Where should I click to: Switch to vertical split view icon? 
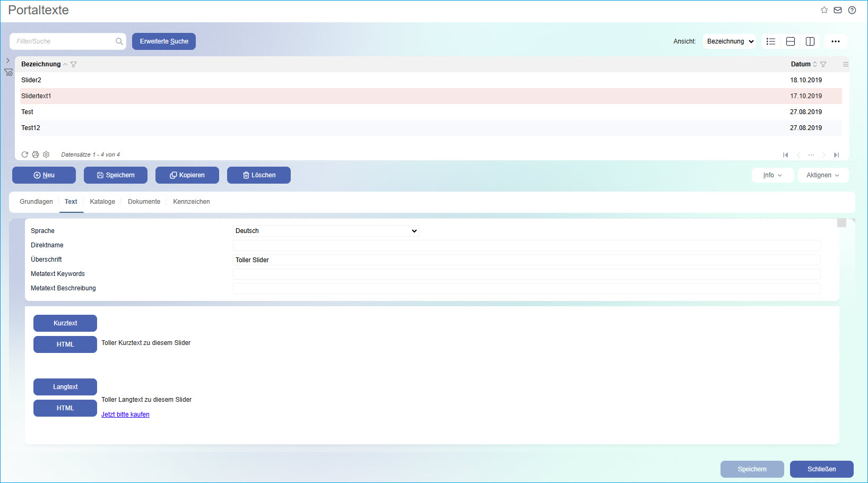pyautogui.click(x=810, y=41)
